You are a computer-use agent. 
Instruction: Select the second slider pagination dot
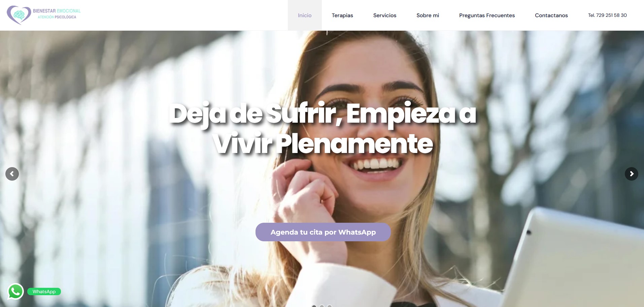click(x=322, y=306)
